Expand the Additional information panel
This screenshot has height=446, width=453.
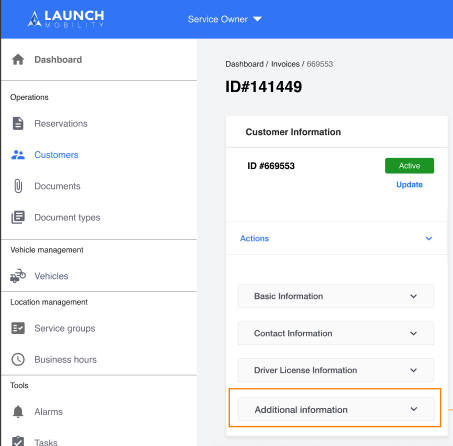(336, 409)
